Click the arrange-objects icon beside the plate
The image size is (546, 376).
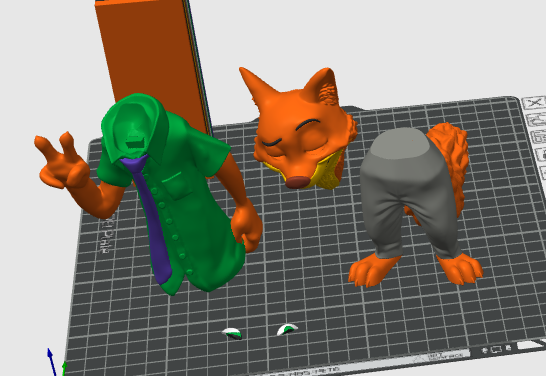click(x=539, y=136)
